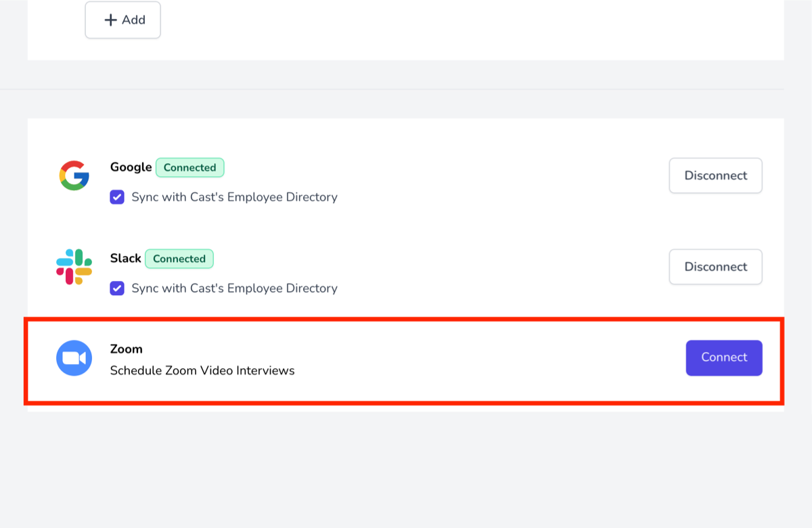Click the checkmark in Google's sync box

click(117, 197)
